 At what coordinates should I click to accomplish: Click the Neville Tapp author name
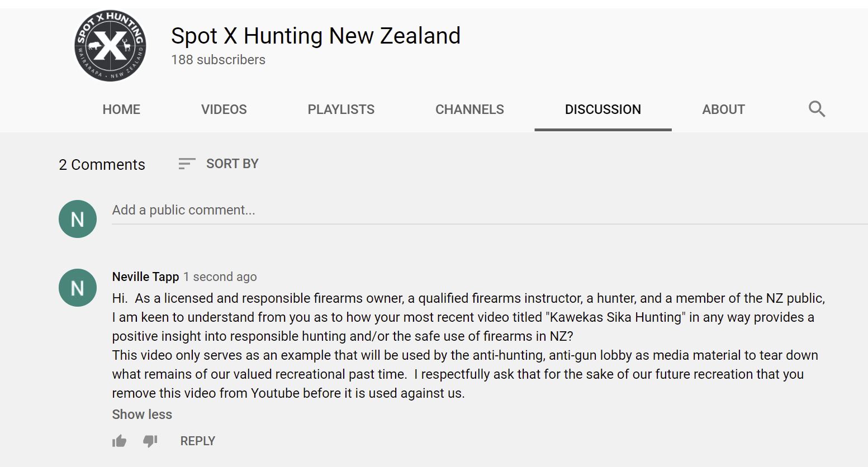coord(145,277)
